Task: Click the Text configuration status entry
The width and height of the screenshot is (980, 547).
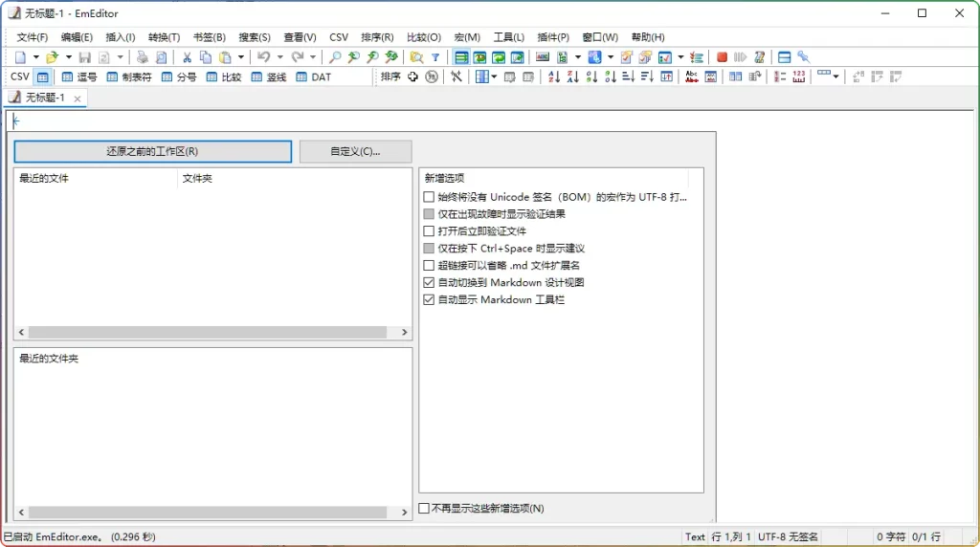Action: [695, 537]
